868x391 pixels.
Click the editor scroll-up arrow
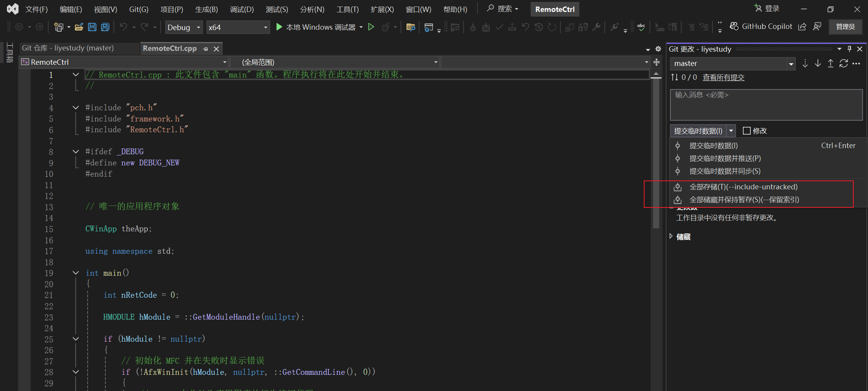tap(656, 74)
